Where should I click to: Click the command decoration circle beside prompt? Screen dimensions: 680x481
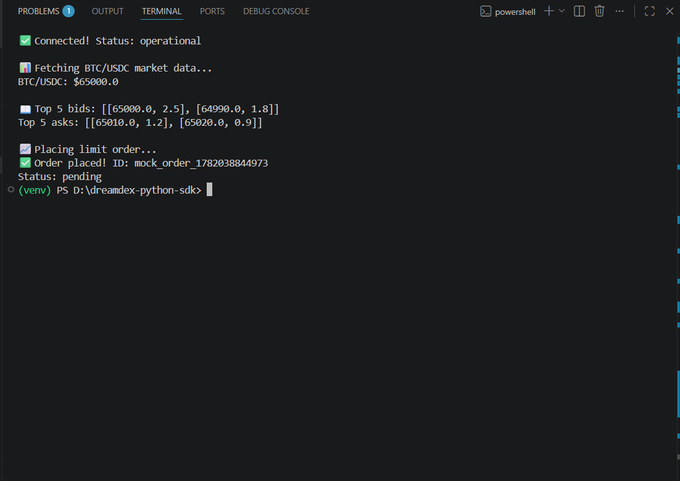pyautogui.click(x=11, y=190)
